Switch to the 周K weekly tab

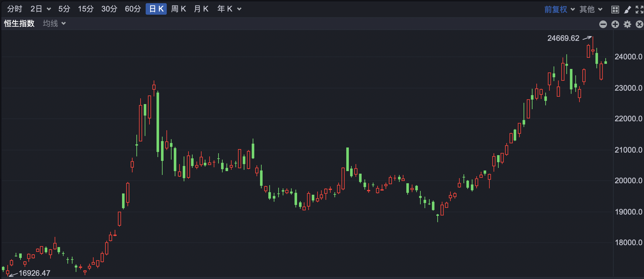[178, 9]
